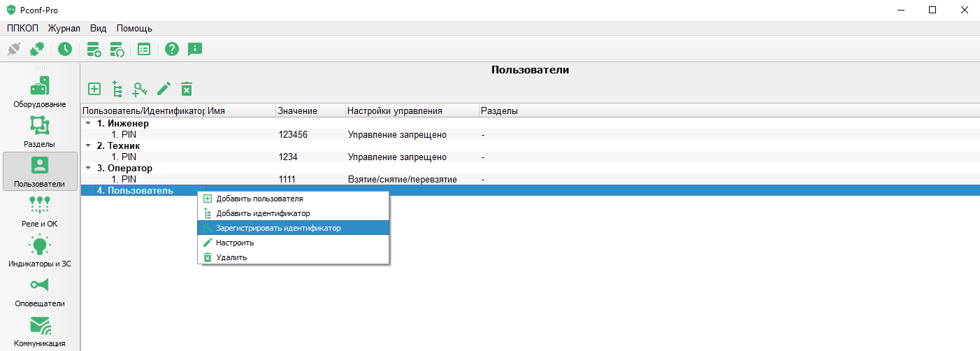Screen dimensions: 980x351
Task: Open the Оборудование sidebar section
Action: pos(40,92)
